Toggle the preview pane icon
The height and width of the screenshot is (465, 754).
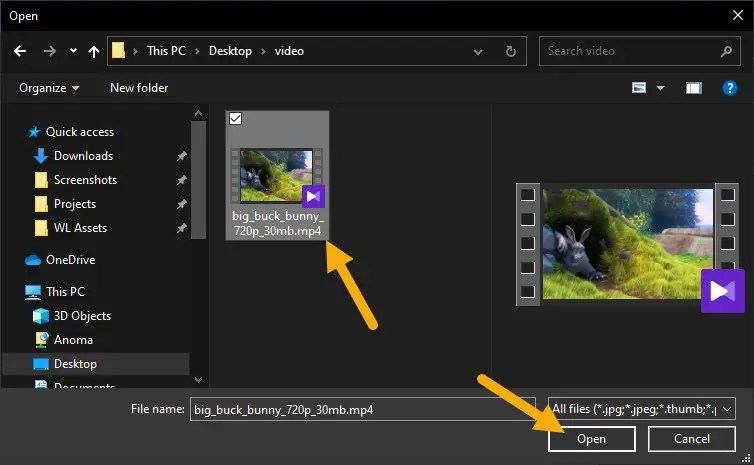point(693,88)
